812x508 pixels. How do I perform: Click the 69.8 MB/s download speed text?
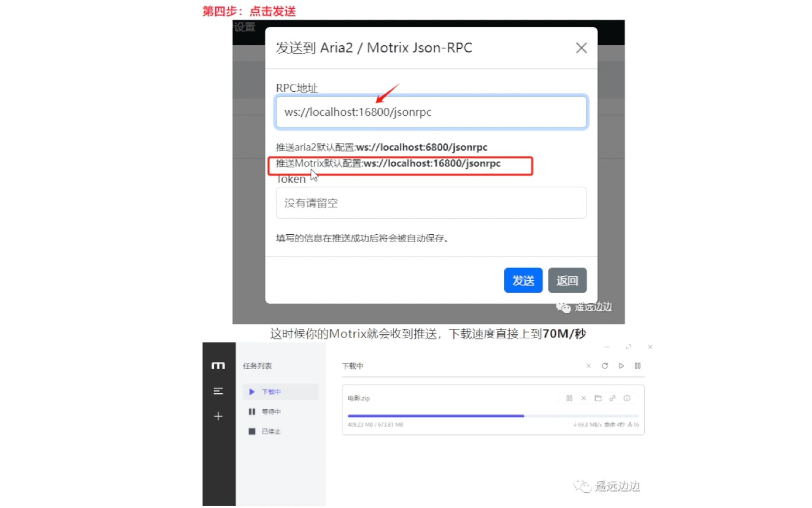pyautogui.click(x=587, y=424)
